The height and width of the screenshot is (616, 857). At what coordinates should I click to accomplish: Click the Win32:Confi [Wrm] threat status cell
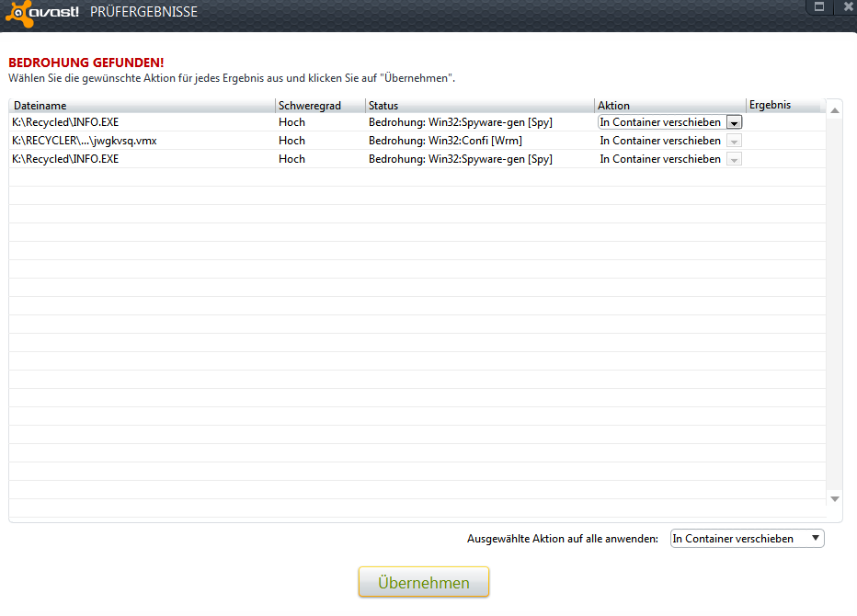click(447, 141)
